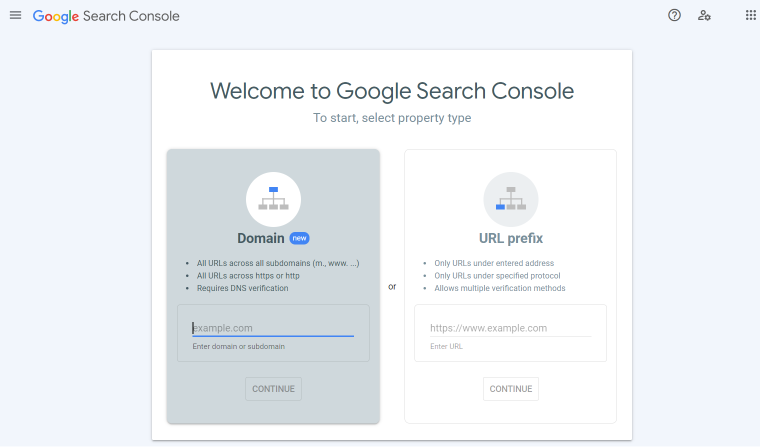Open the Google apps grid
Screen dimensions: 760x447
point(750,16)
